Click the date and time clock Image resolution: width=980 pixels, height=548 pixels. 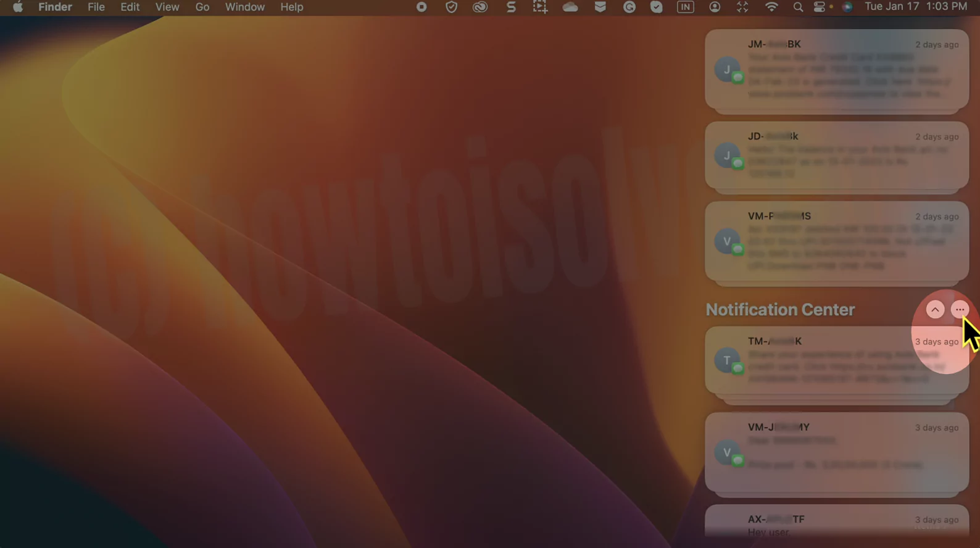point(916,7)
